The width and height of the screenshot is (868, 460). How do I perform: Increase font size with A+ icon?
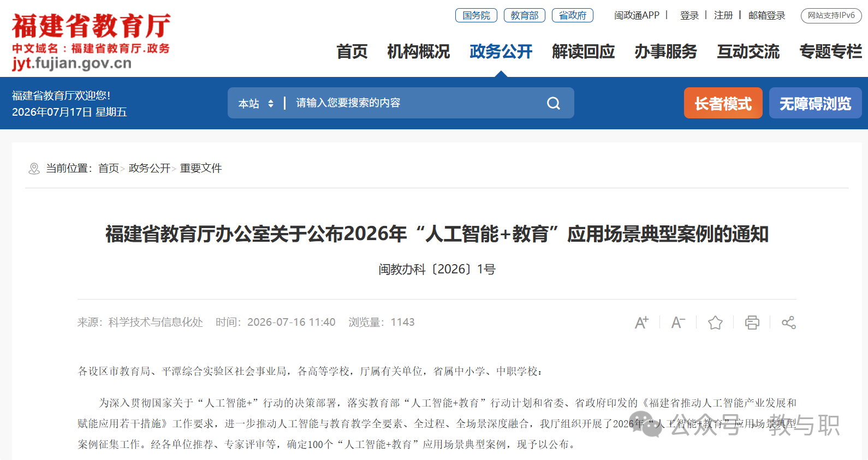click(641, 322)
